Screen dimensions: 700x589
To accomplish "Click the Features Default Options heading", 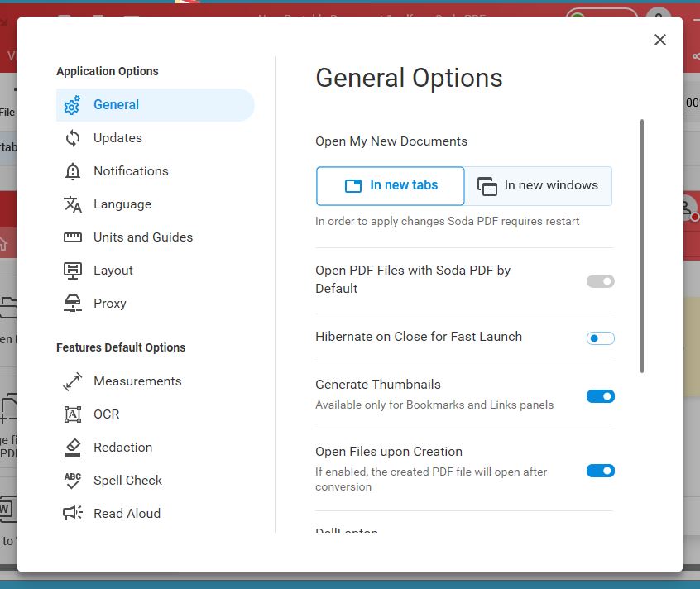I will 121,347.
